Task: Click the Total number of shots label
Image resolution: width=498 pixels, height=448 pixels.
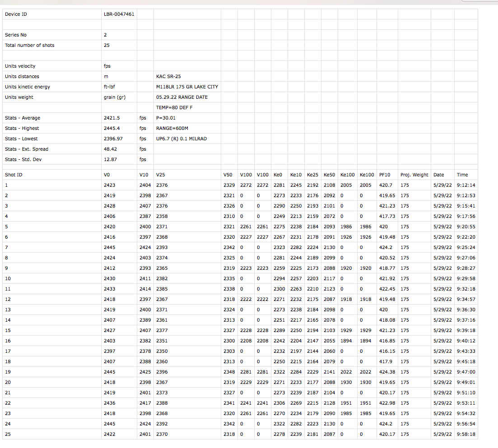Action: click(29, 45)
